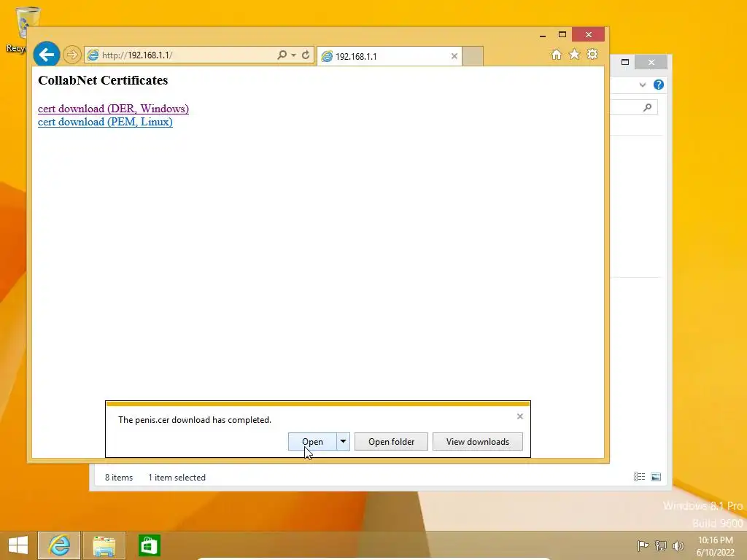Go to the Home page icon
This screenshot has height=560, width=747.
coord(557,55)
